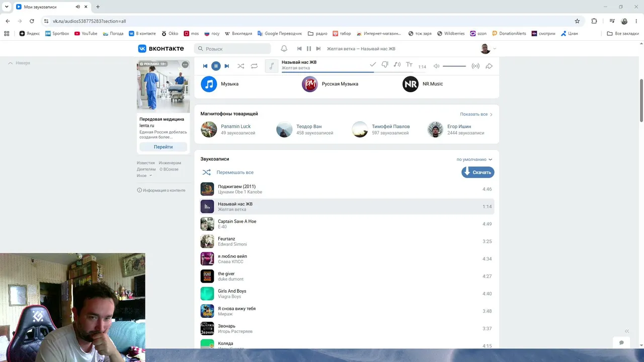Open the Музыка community
Screen dimensions: 644x362
click(x=220, y=84)
